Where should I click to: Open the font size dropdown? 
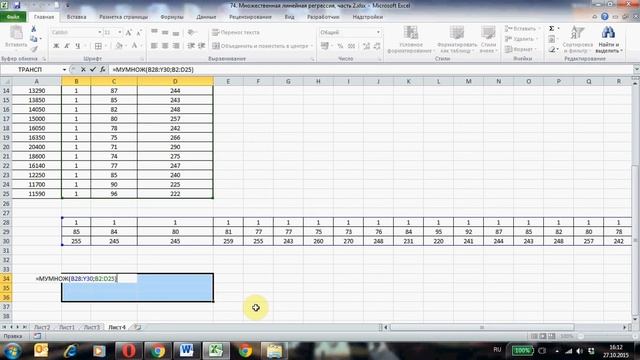(120, 32)
